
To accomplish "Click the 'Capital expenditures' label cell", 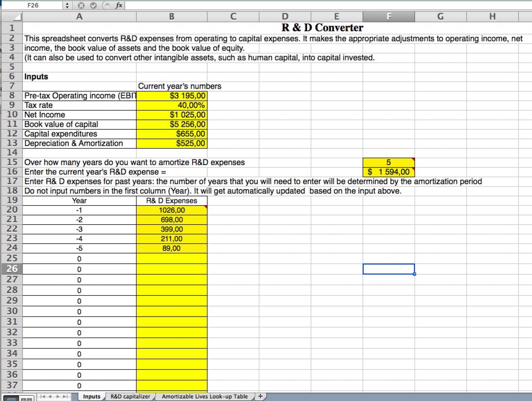I will [x=79, y=134].
